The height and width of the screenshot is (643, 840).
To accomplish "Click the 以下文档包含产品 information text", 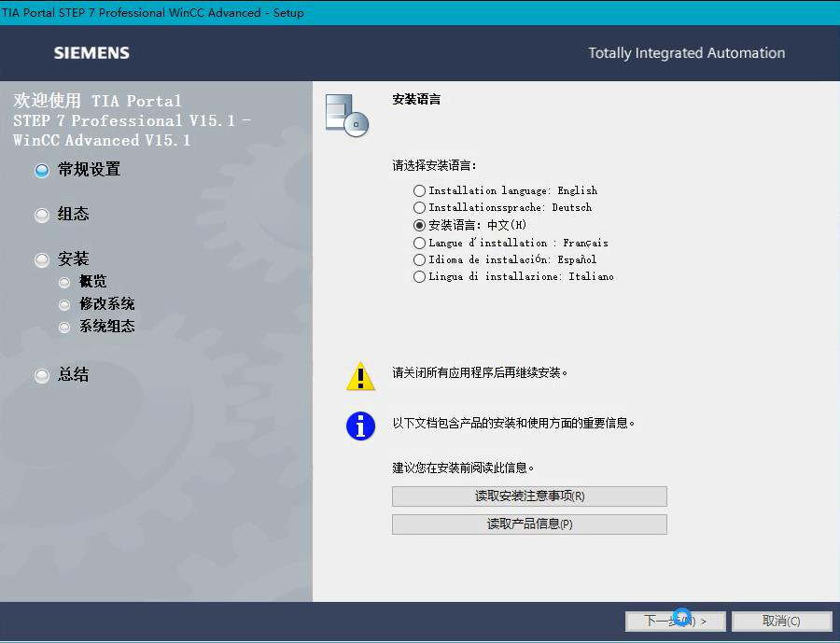I will click(x=513, y=424).
